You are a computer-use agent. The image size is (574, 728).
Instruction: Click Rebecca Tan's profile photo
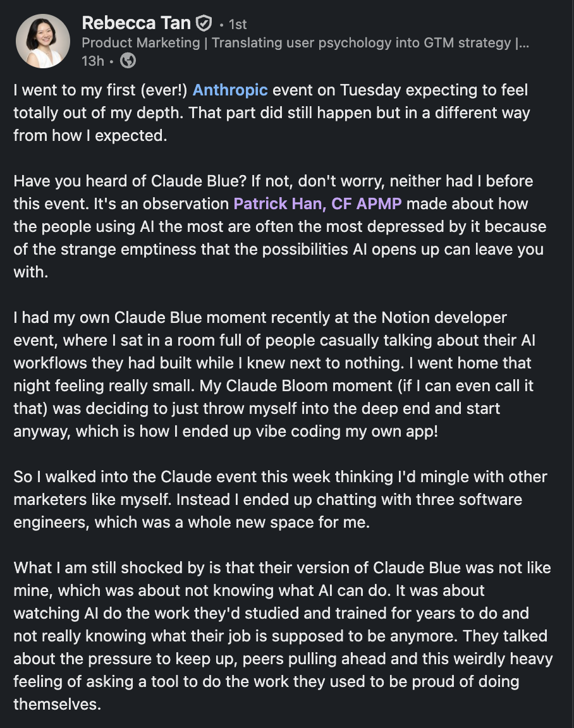pyautogui.click(x=43, y=41)
